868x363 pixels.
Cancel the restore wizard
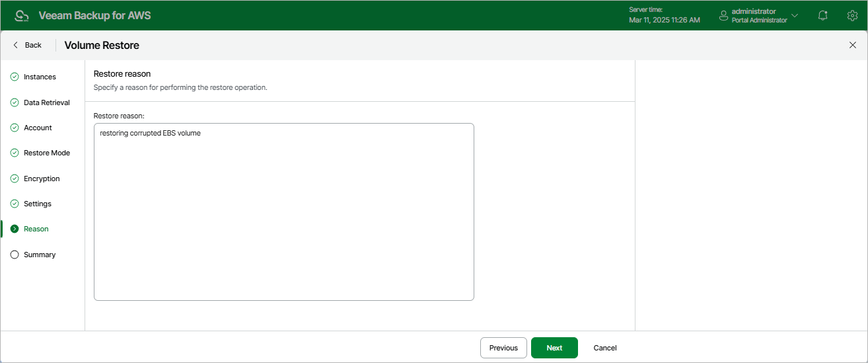click(x=605, y=348)
